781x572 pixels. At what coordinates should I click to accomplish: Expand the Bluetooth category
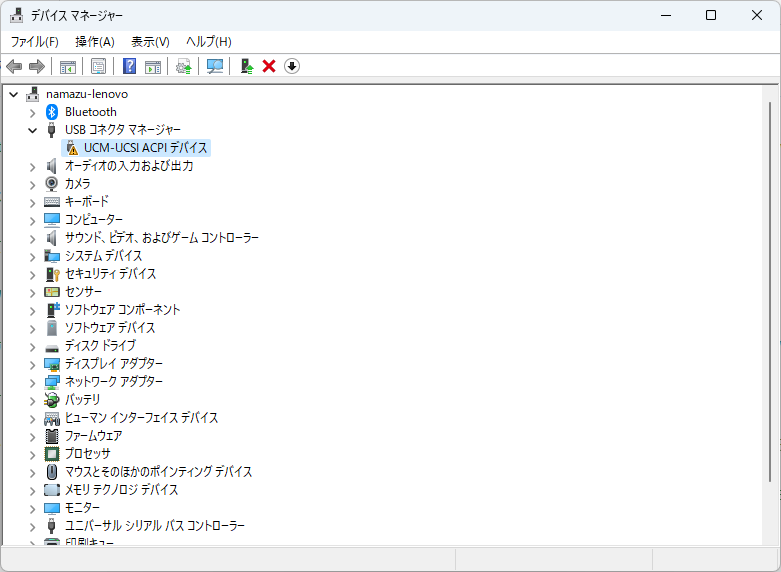coord(33,112)
